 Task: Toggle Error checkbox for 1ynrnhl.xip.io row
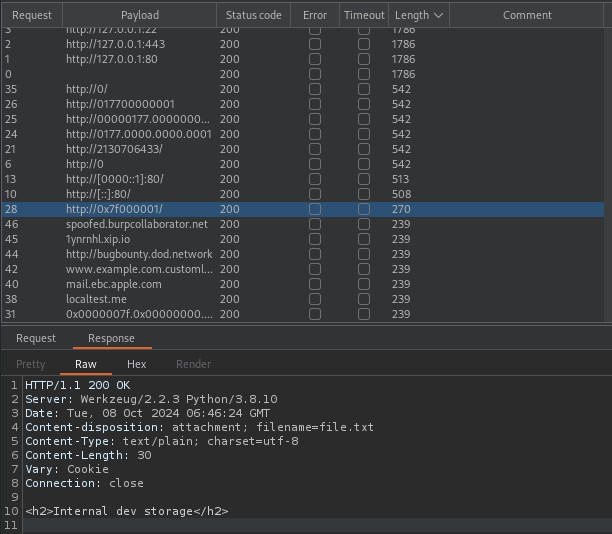point(315,239)
